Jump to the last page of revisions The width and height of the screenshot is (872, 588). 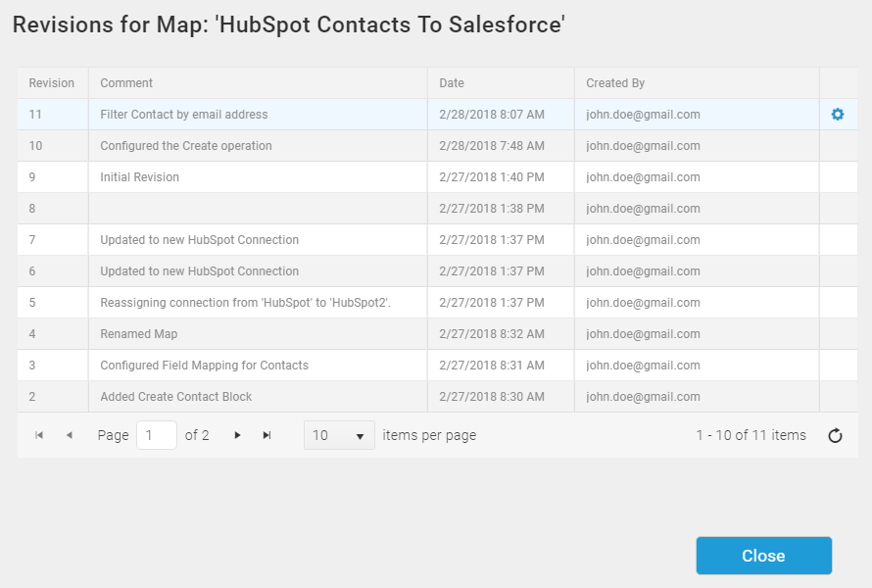tap(266, 435)
